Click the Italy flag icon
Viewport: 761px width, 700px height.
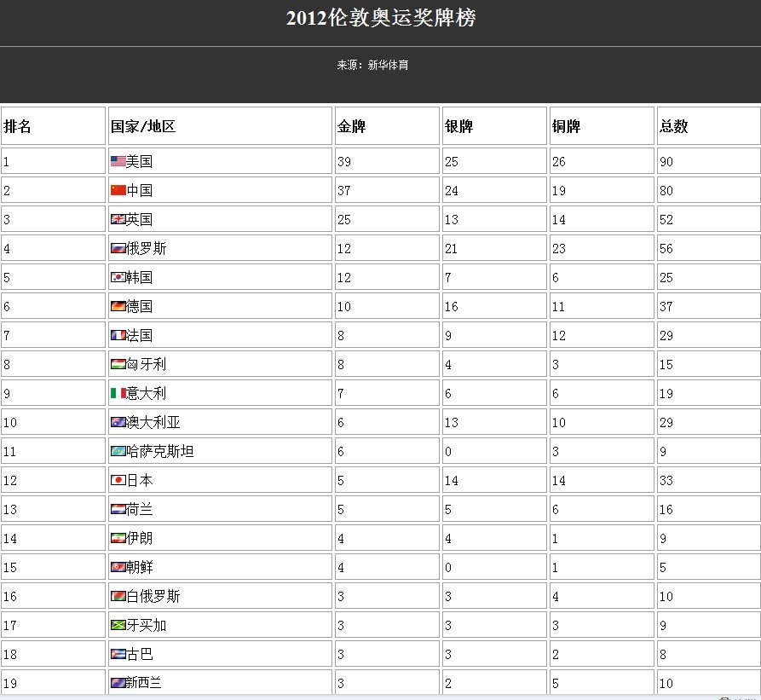coord(118,393)
